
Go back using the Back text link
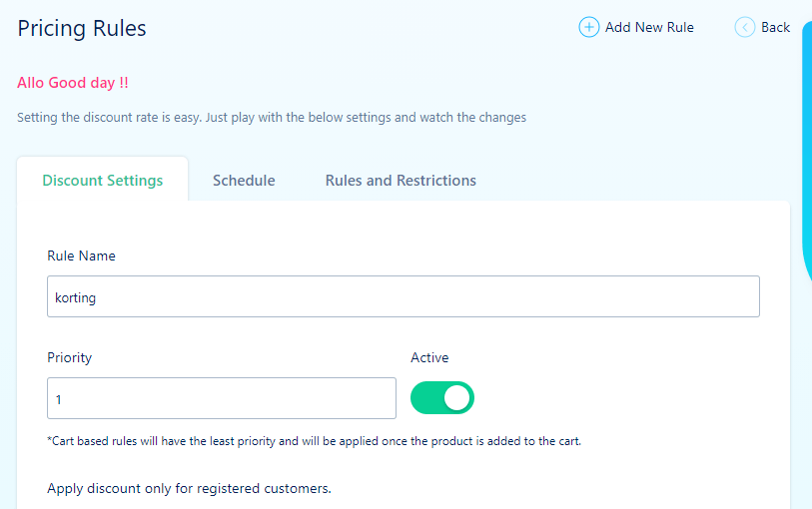[x=775, y=27]
